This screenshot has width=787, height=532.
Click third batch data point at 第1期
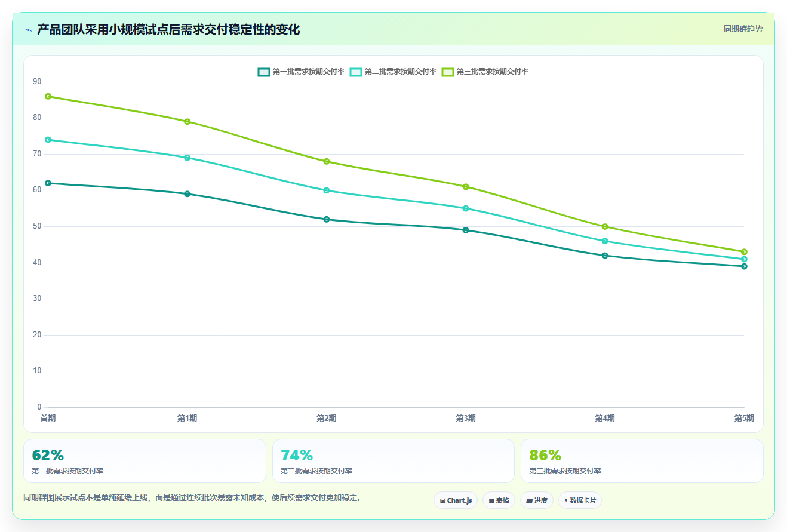(187, 122)
